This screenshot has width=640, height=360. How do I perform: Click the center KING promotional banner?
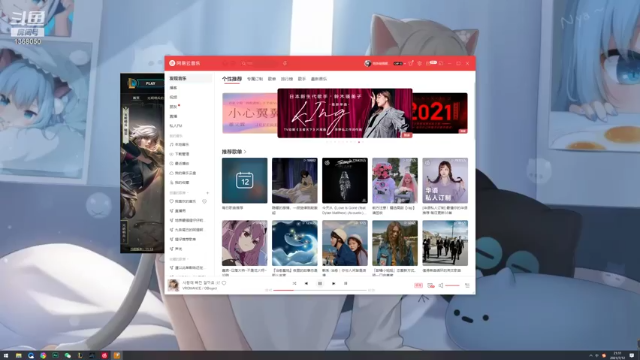(345, 113)
